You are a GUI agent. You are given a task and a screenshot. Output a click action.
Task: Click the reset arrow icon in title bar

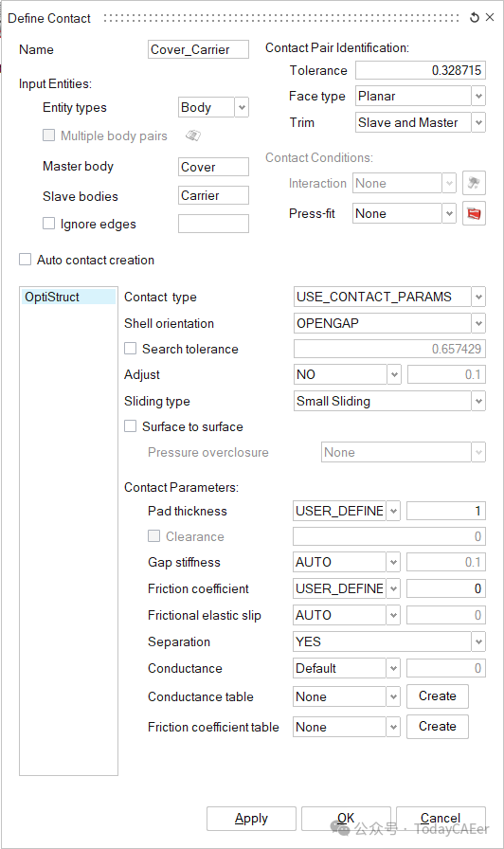(475, 18)
